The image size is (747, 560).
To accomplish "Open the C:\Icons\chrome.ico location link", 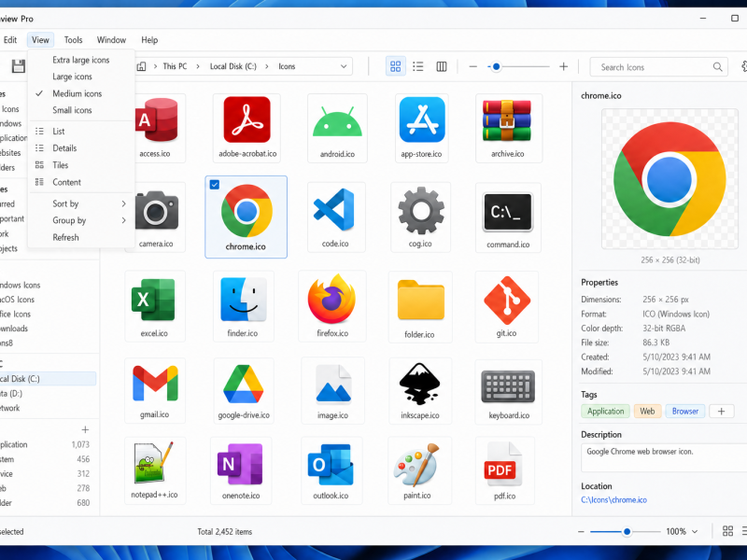I will (x=613, y=500).
